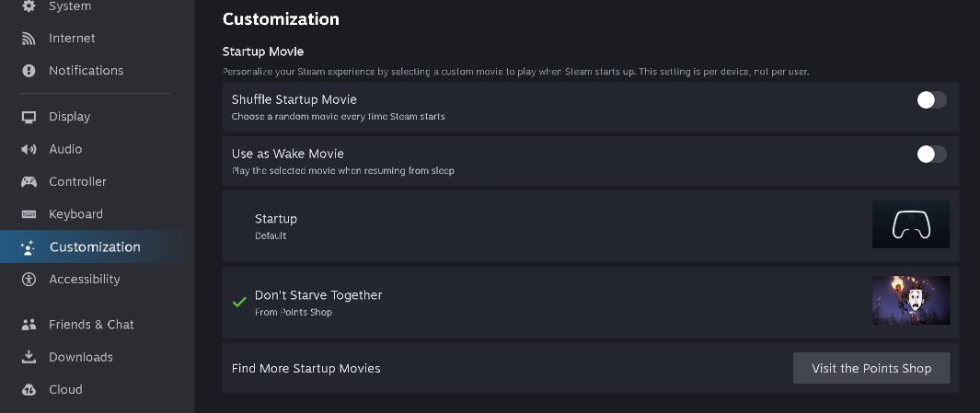Click the System gear icon
Image resolution: width=980 pixels, height=413 pixels.
coord(29,6)
